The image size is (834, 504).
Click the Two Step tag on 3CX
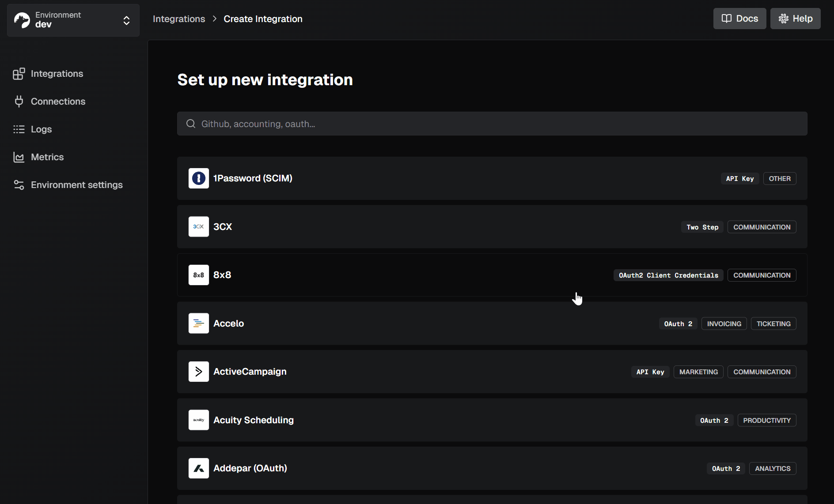tap(702, 227)
